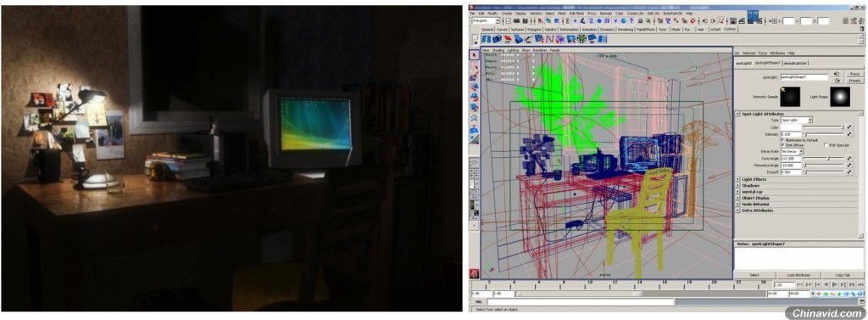Screen dimensions: 868x320
Task: Click the Intensity Sample swatch preview
Action: click(791, 96)
